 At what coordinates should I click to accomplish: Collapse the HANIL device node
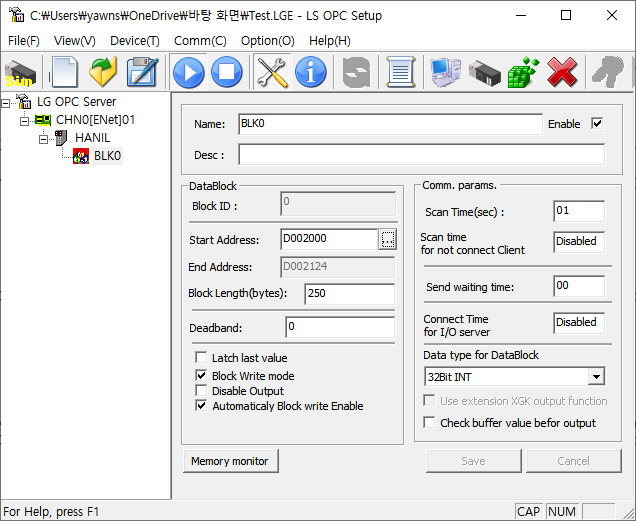(x=43, y=140)
